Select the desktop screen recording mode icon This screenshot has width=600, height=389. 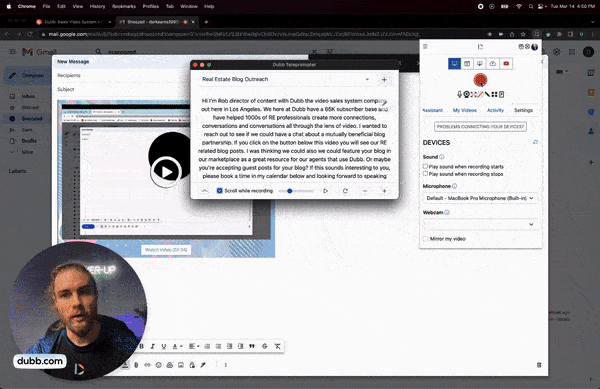(480, 63)
